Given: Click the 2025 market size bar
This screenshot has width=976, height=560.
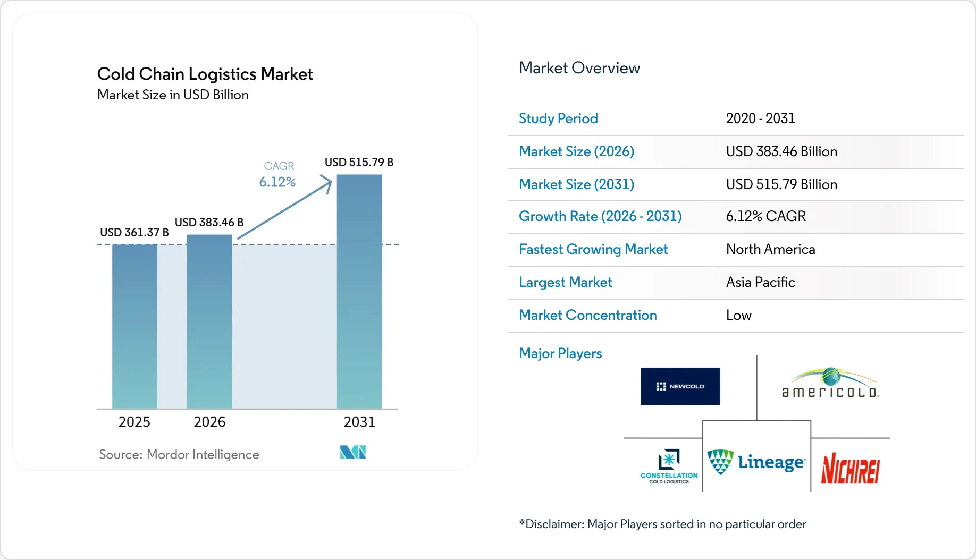Looking at the screenshot, I should point(134,326).
